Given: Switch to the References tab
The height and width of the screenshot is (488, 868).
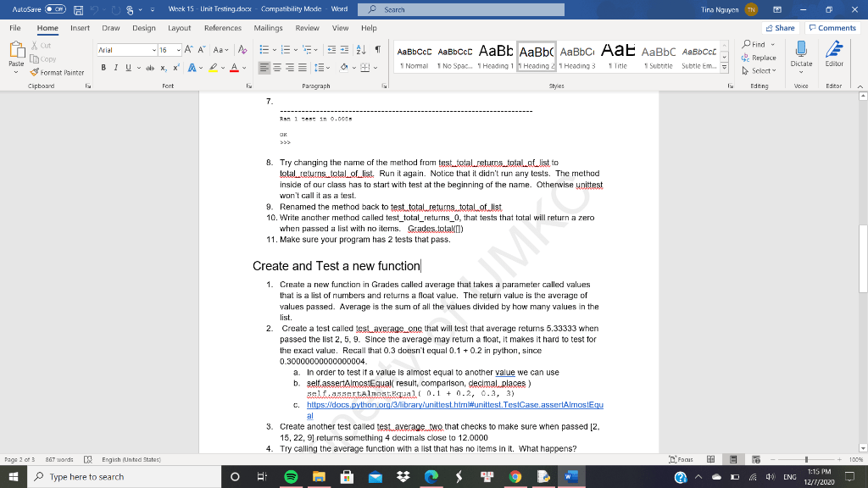Looking at the screenshot, I should pyautogui.click(x=223, y=28).
